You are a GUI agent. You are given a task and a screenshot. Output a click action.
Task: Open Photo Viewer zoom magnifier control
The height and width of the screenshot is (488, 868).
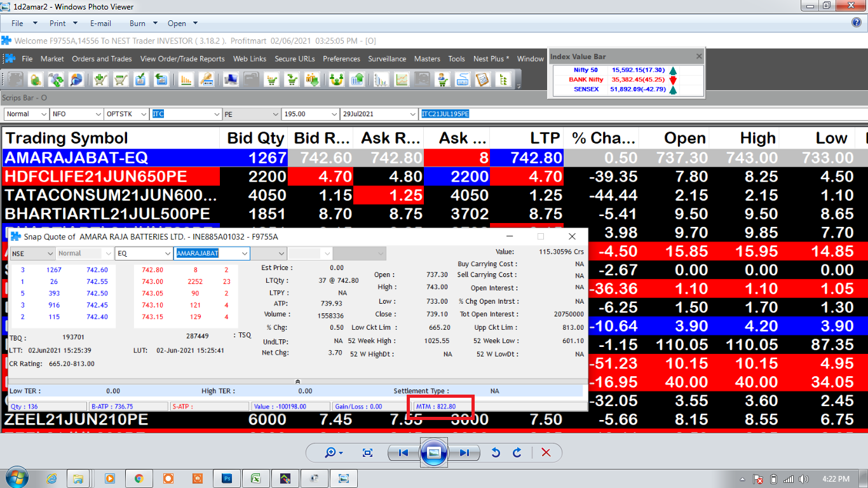coord(334,452)
